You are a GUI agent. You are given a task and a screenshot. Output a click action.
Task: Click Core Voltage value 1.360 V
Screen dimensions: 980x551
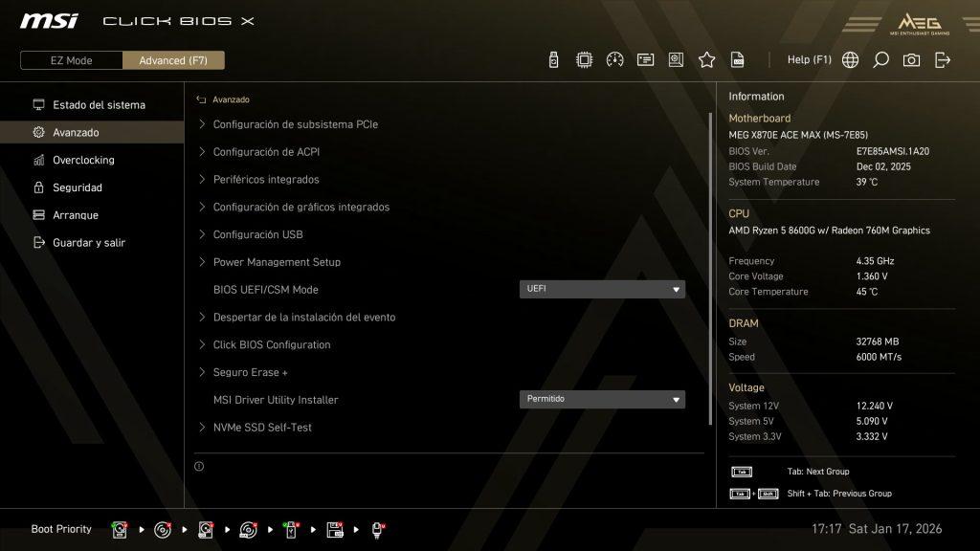[x=872, y=276]
